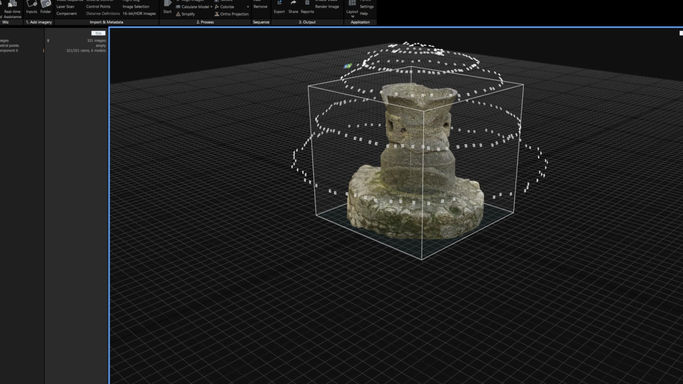
Task: Click Component import option
Action: point(66,13)
